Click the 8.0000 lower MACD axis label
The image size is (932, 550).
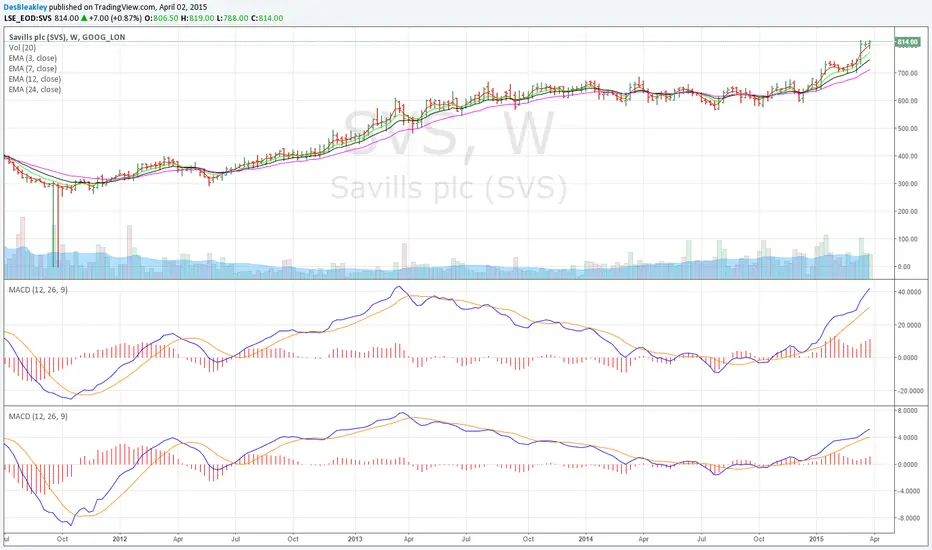910,411
